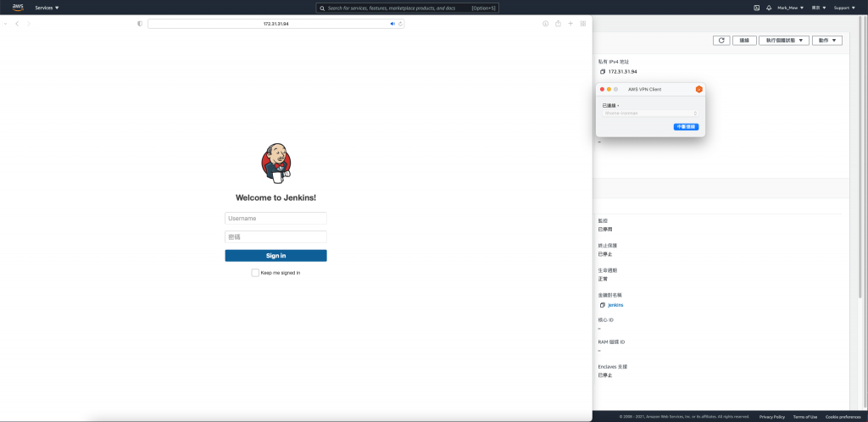
Task: Click the Safari address bar showing 172.31.31.94
Action: pyautogui.click(x=275, y=24)
